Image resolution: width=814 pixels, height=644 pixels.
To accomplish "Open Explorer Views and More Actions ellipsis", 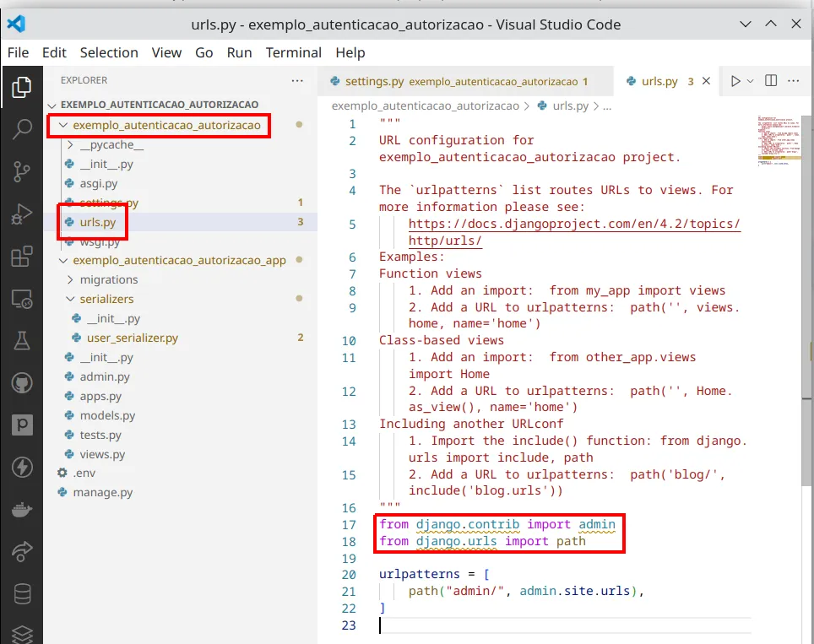I will (297, 80).
